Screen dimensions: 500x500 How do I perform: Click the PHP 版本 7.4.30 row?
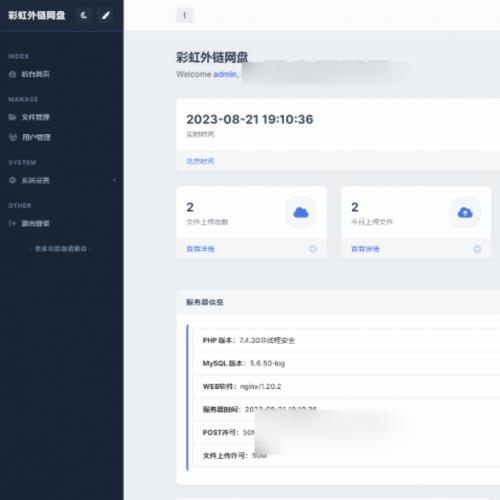coord(346,340)
